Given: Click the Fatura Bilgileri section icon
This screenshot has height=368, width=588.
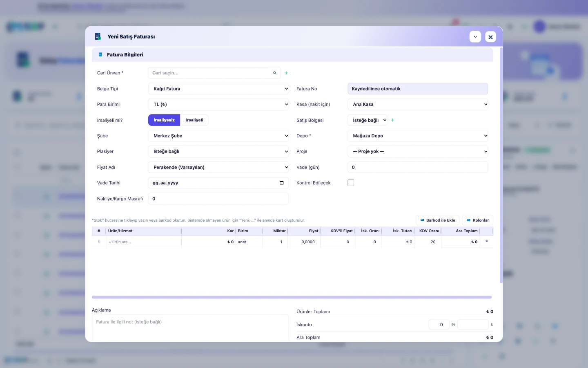Looking at the screenshot, I should 100,54.
